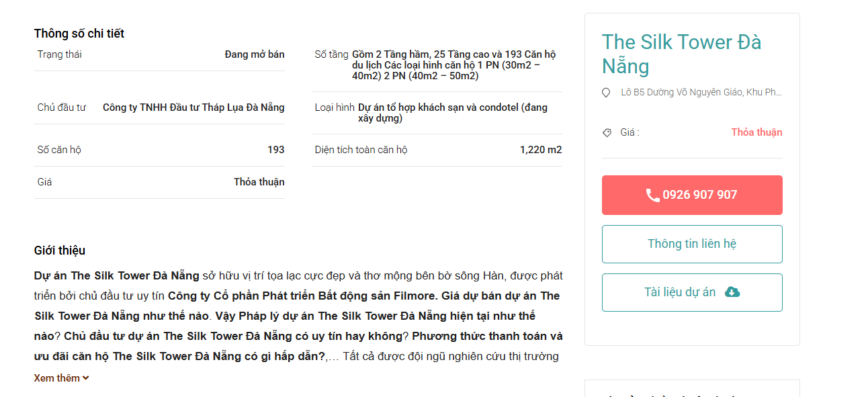Open the Thông tin liên hệ button
Image resolution: width=868 pixels, height=397 pixels.
click(692, 244)
